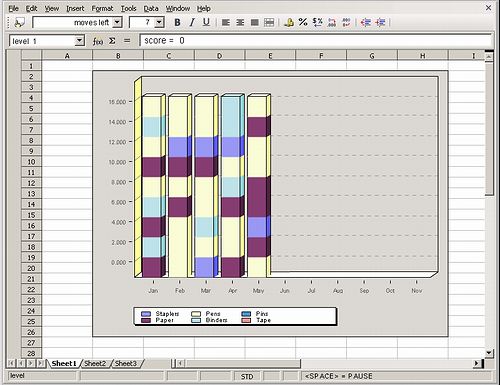Open the moves left dropdown arrow

(x=117, y=22)
